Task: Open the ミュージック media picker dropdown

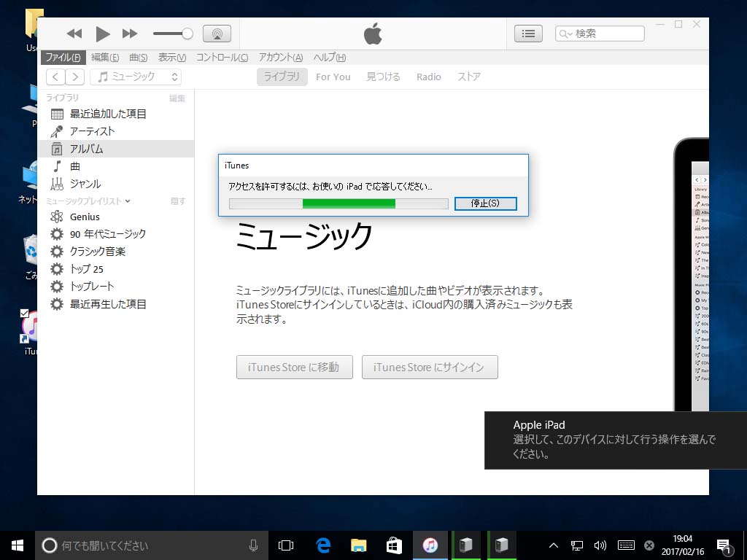Action: click(x=139, y=77)
